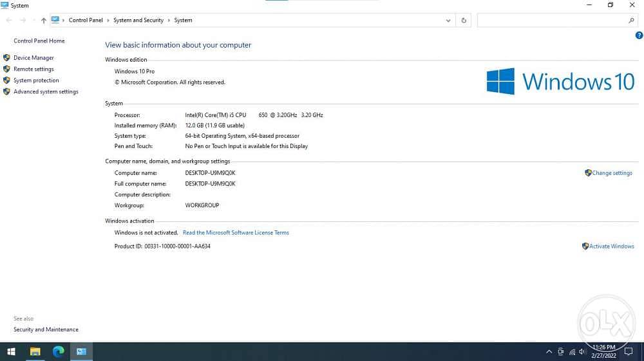Image resolution: width=644 pixels, height=361 pixels.
Task: Minimize the System window
Action: point(589,5)
